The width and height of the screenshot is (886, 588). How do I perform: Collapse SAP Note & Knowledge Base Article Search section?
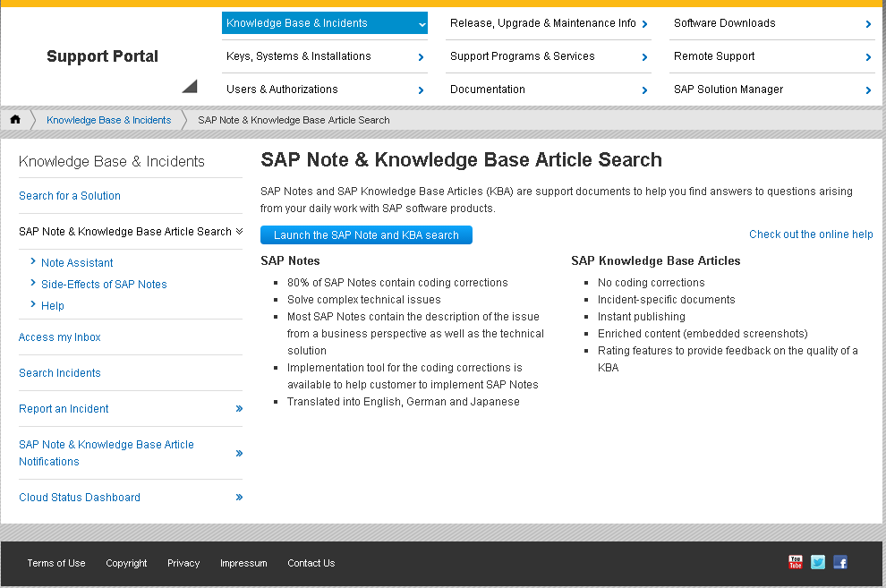(239, 232)
